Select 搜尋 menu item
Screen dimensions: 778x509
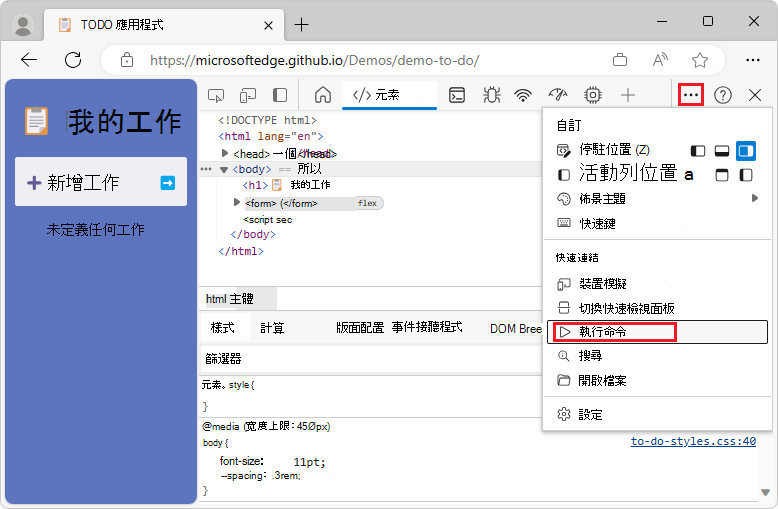point(657,356)
